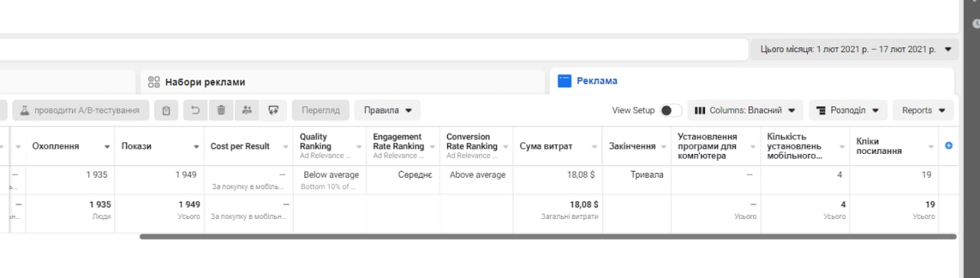Click the audience people icon
The width and height of the screenshot is (980, 278).
[247, 110]
